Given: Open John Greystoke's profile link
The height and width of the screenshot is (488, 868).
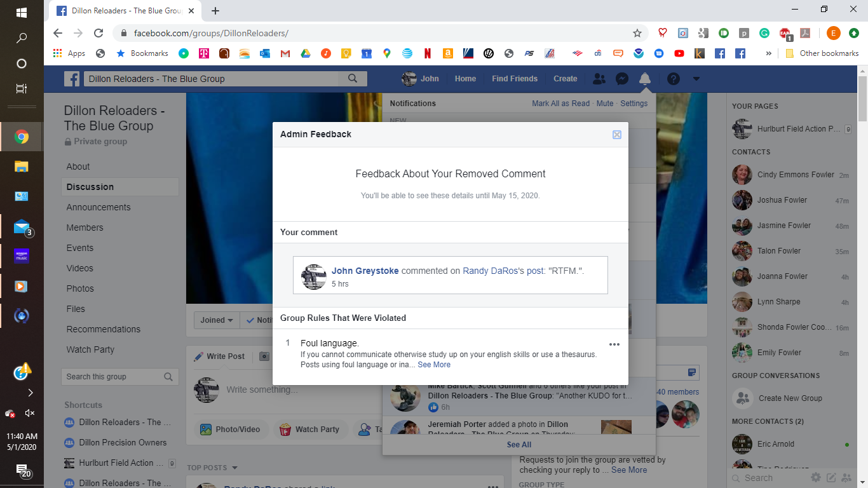Looking at the screenshot, I should (365, 271).
